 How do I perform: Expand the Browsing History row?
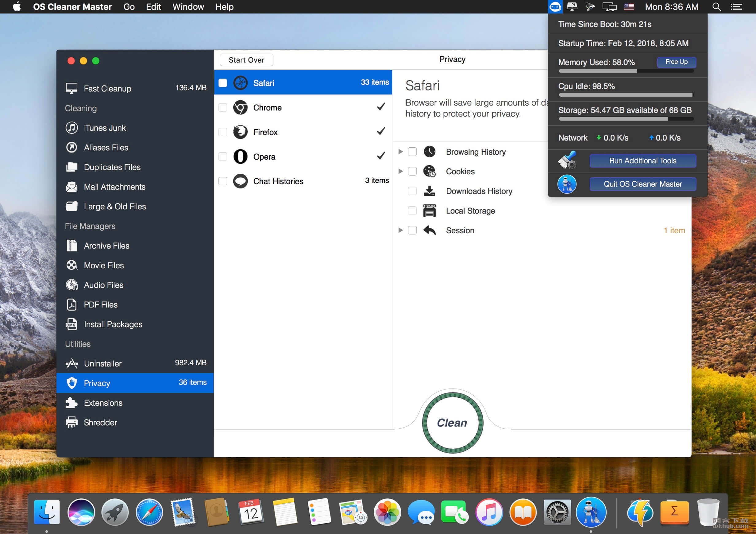coord(400,152)
